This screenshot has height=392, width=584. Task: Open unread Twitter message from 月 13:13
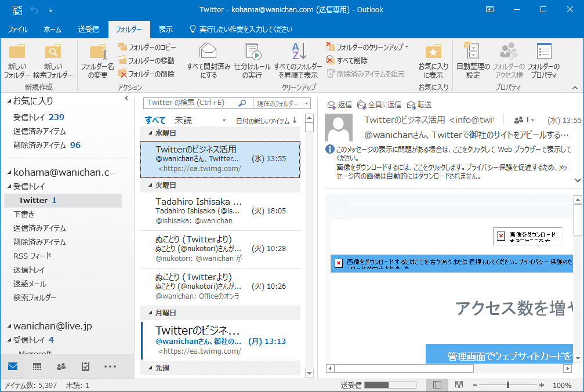pos(220,340)
